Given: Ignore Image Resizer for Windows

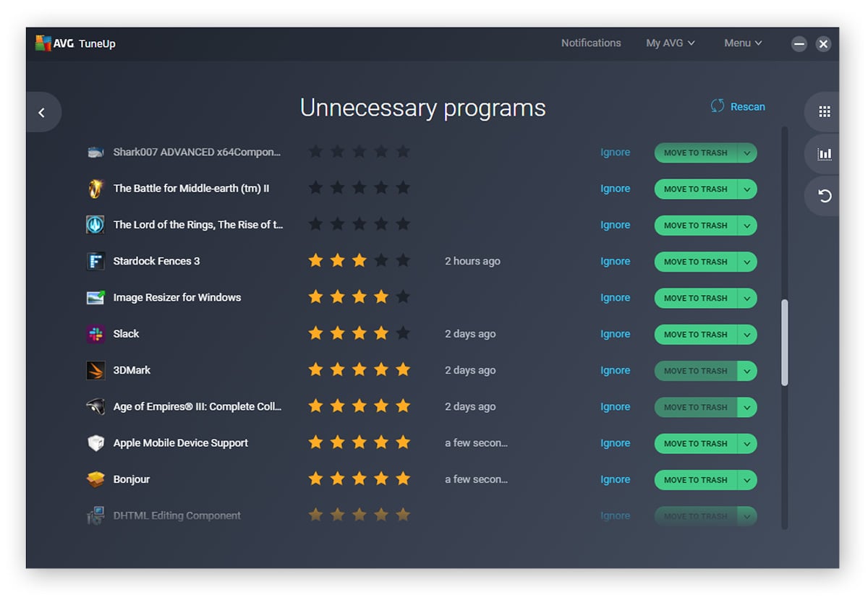Looking at the screenshot, I should pos(615,298).
